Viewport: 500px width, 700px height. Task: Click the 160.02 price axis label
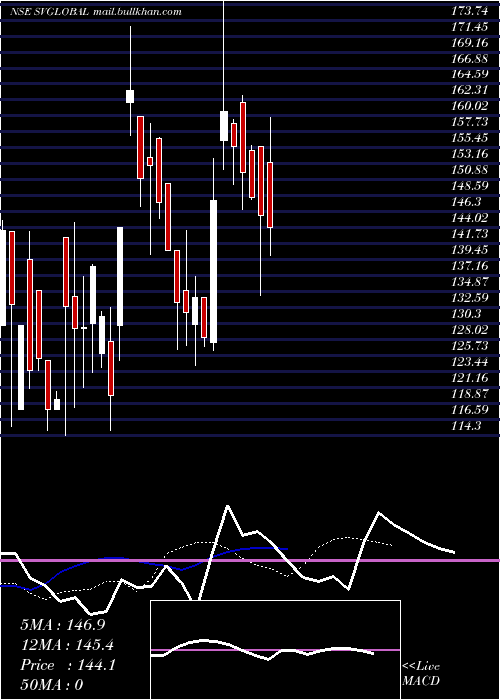coord(470,106)
